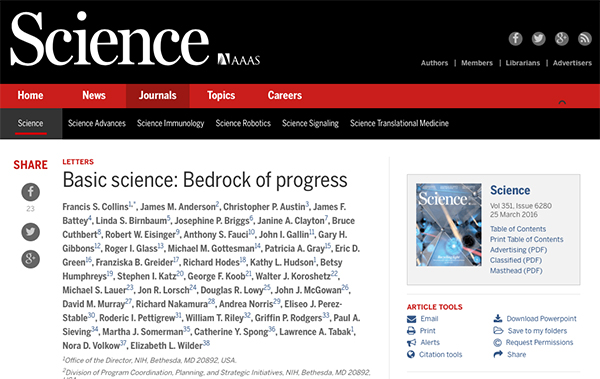Open the RSS feed icon

[585, 39]
